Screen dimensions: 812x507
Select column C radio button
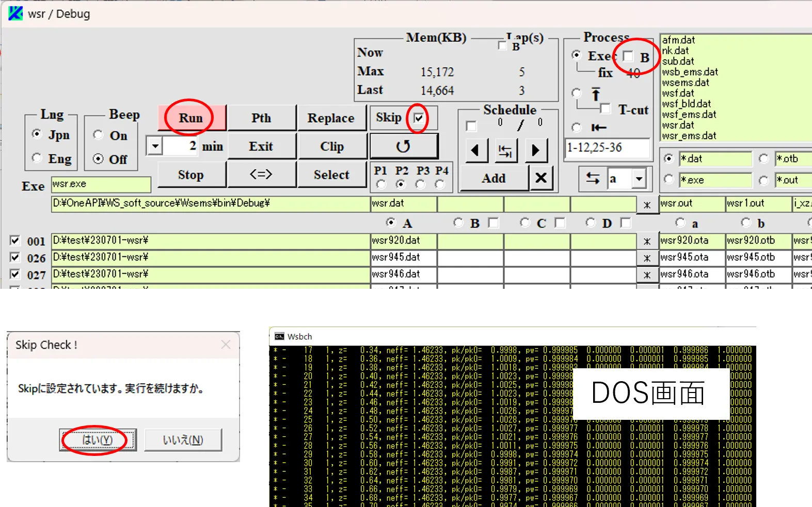pyautogui.click(x=525, y=222)
